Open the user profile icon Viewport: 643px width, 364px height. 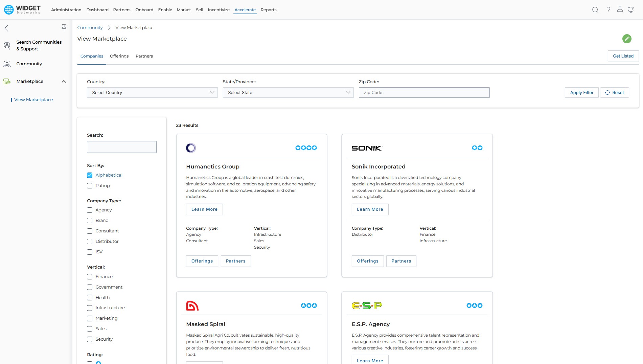tap(620, 9)
